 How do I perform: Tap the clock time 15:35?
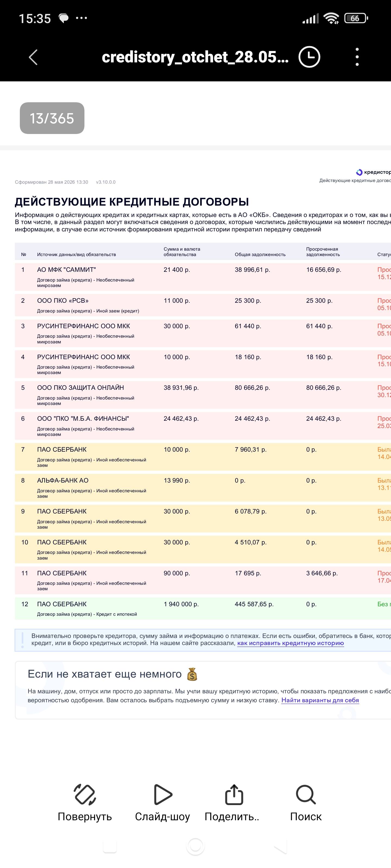[x=35, y=18]
